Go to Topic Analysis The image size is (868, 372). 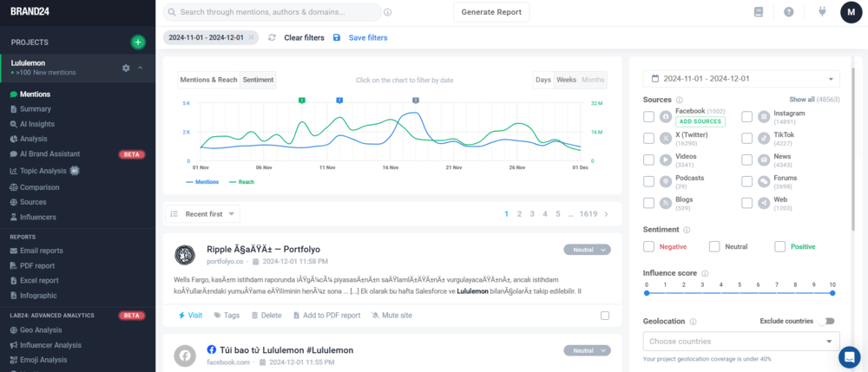tap(43, 171)
